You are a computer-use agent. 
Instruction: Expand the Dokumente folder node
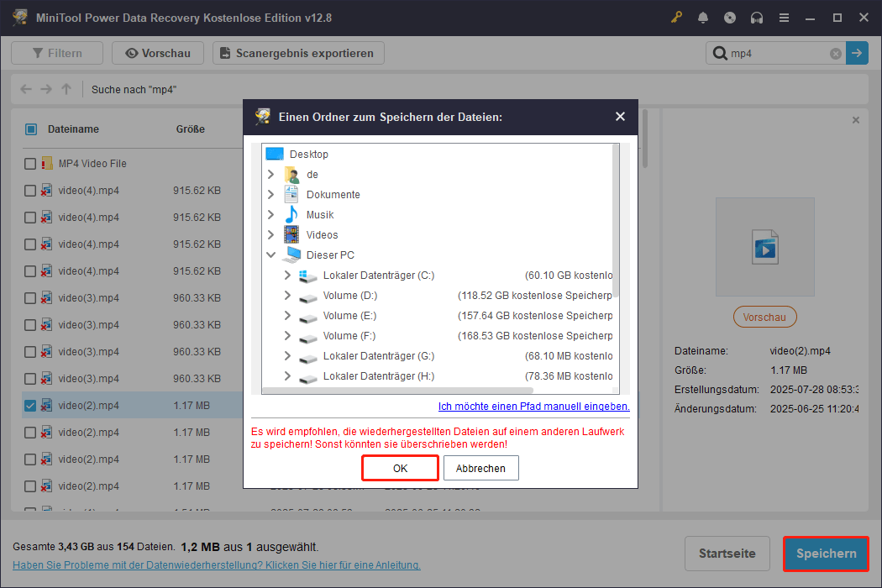270,195
